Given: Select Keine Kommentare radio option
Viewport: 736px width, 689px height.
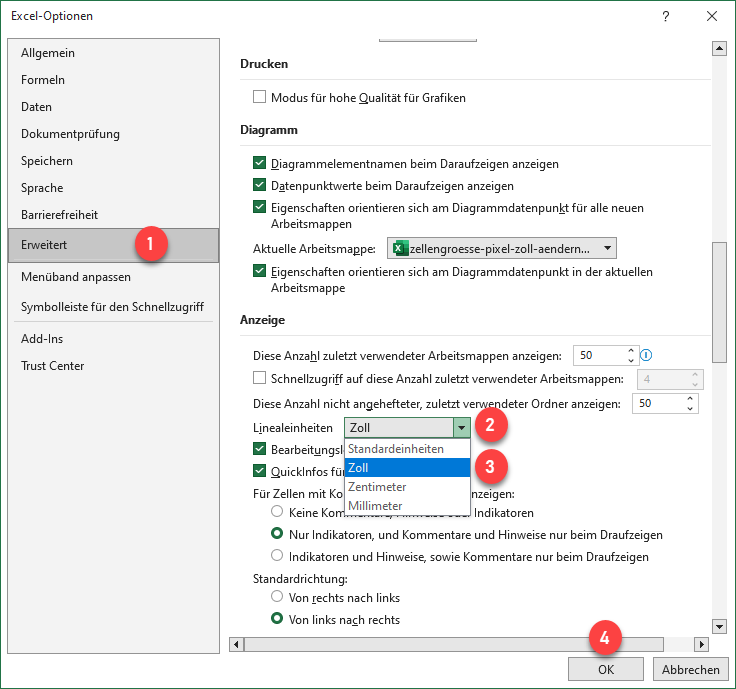Looking at the screenshot, I should click(x=277, y=511).
